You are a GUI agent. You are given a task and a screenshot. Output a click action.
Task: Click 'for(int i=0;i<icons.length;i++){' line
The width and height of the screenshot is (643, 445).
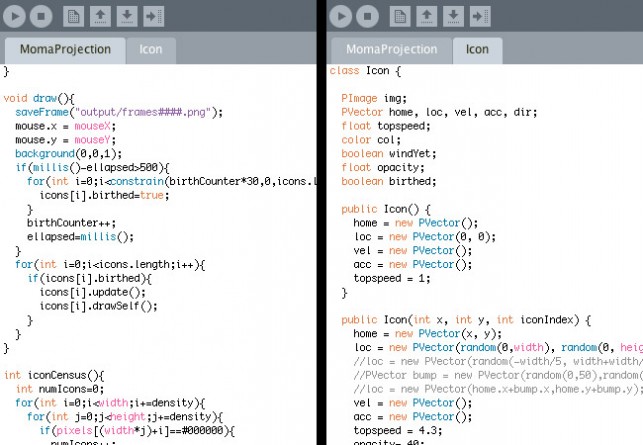point(110,265)
